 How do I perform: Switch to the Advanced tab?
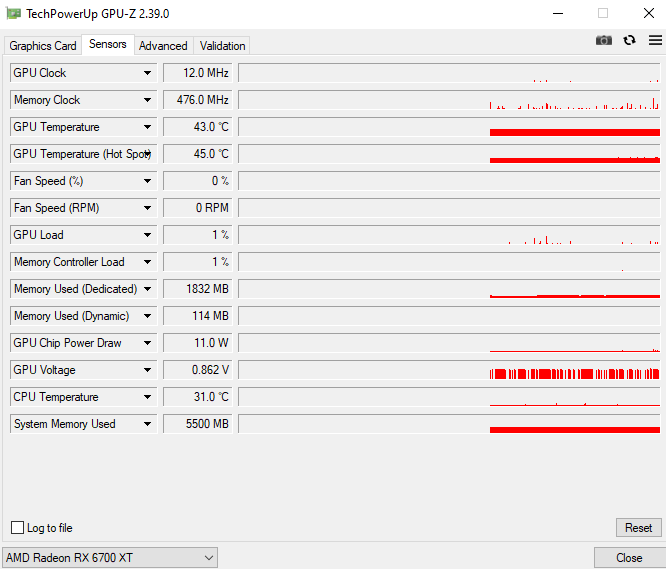tap(163, 46)
